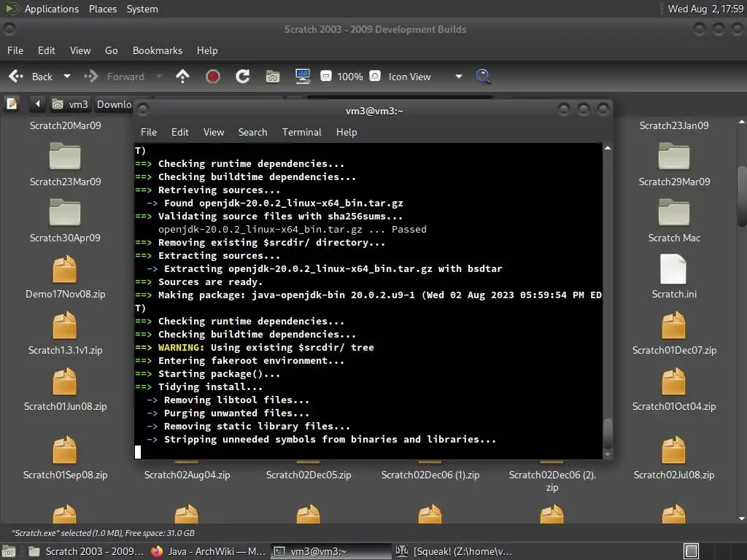Click the terminal scrollbar up arrow
Viewport: 747px width, 560px height.
click(x=608, y=148)
